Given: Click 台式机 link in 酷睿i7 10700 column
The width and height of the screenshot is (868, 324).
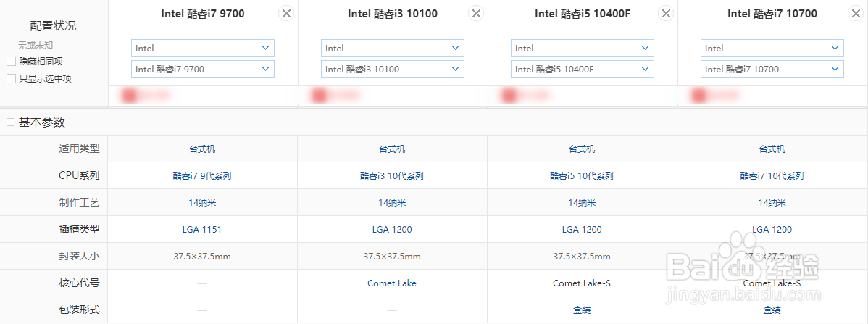Looking at the screenshot, I should click(x=772, y=149).
